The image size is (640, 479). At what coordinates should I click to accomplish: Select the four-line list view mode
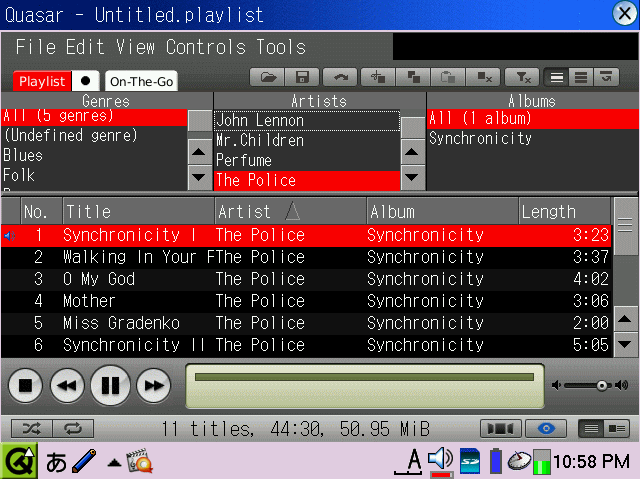point(581,77)
